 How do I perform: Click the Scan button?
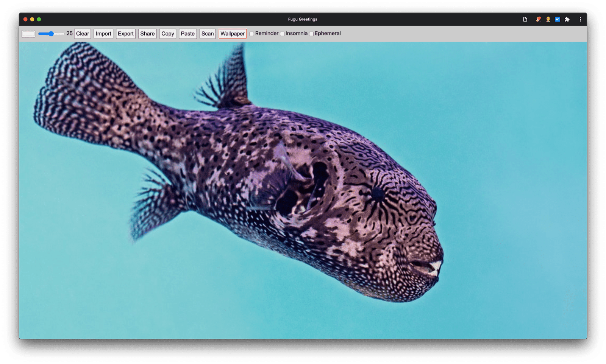point(208,34)
